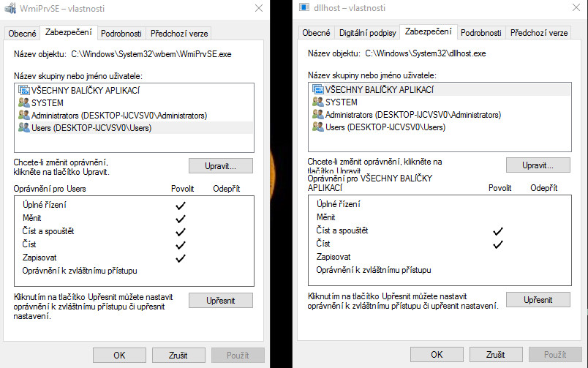Click the Users group icon in WmiPrvSE window
The height and width of the screenshot is (368, 588).
tap(24, 128)
